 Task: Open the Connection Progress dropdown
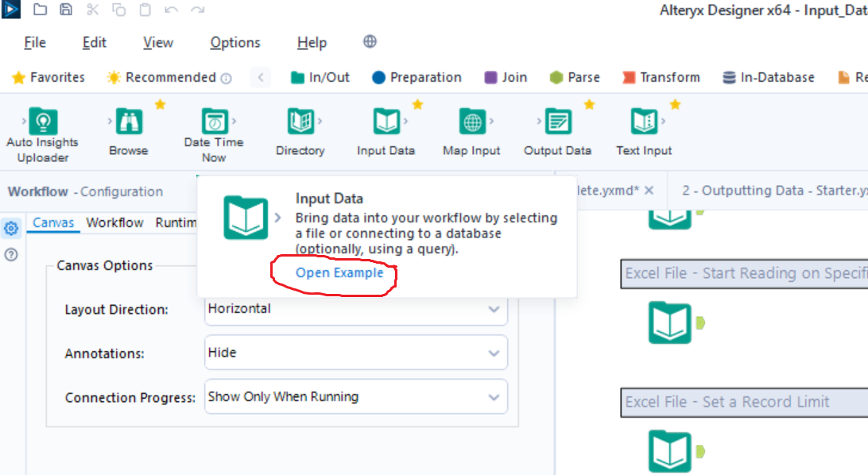[355, 396]
